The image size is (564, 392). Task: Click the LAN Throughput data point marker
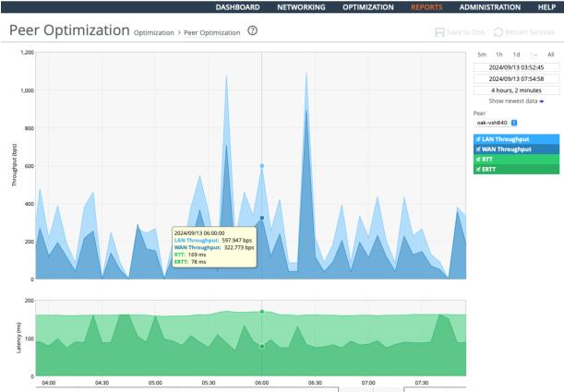(x=262, y=166)
